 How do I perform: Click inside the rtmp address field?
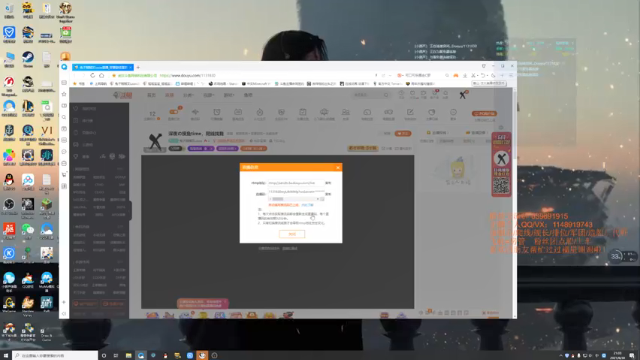(296, 183)
